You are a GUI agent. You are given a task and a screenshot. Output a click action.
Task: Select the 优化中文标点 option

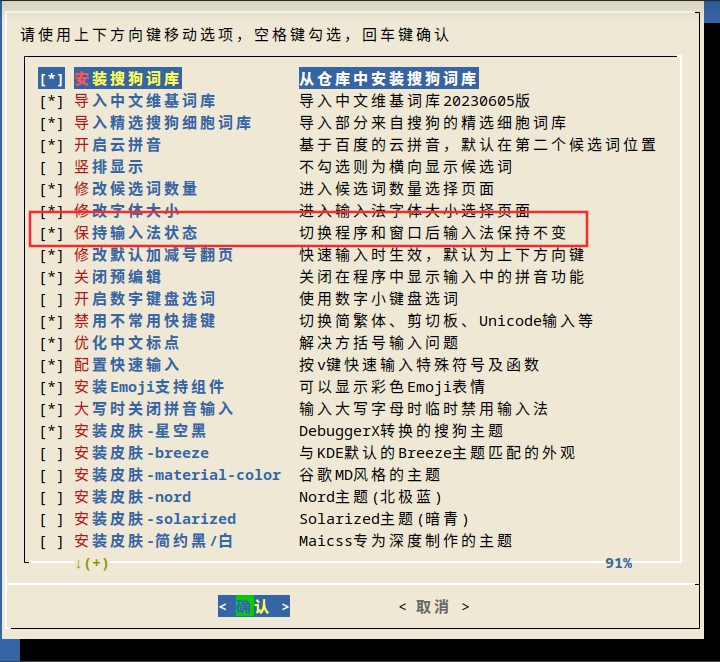coord(127,343)
